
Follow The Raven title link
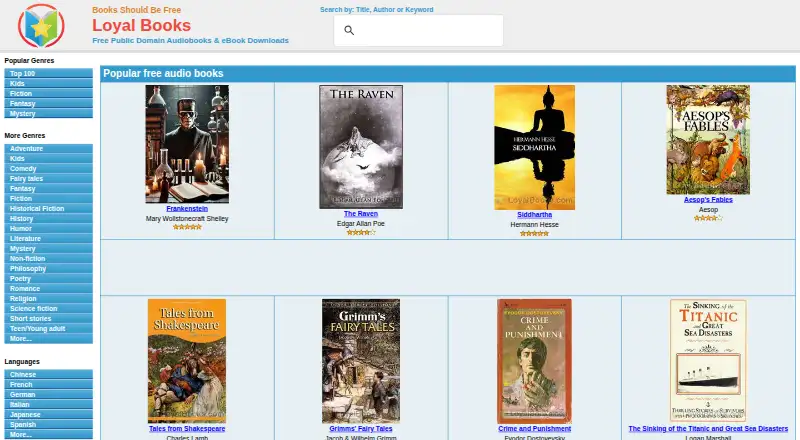tap(361, 214)
